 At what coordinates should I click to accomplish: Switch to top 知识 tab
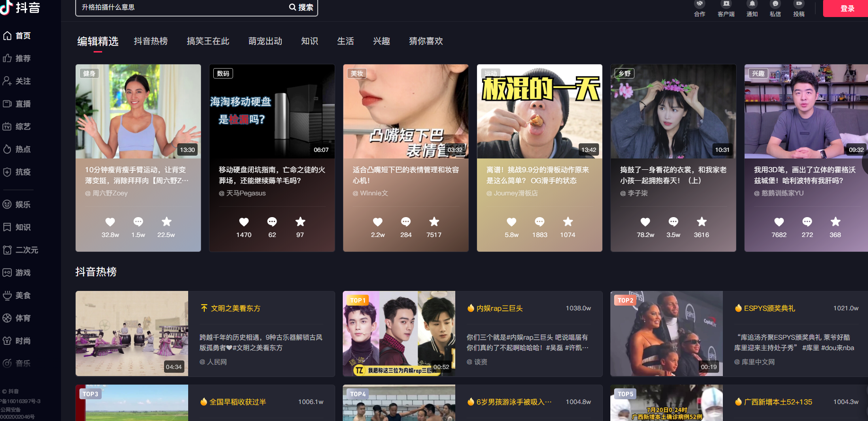click(x=310, y=41)
